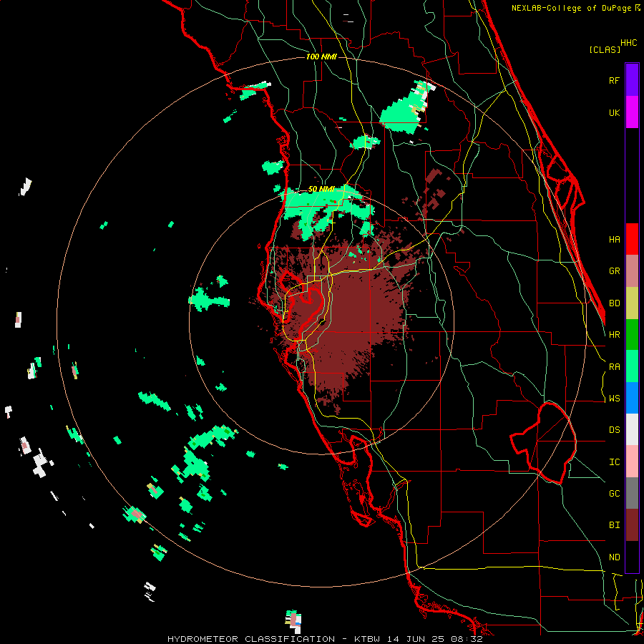
Task: Click the WS legend label
Action: (614, 399)
